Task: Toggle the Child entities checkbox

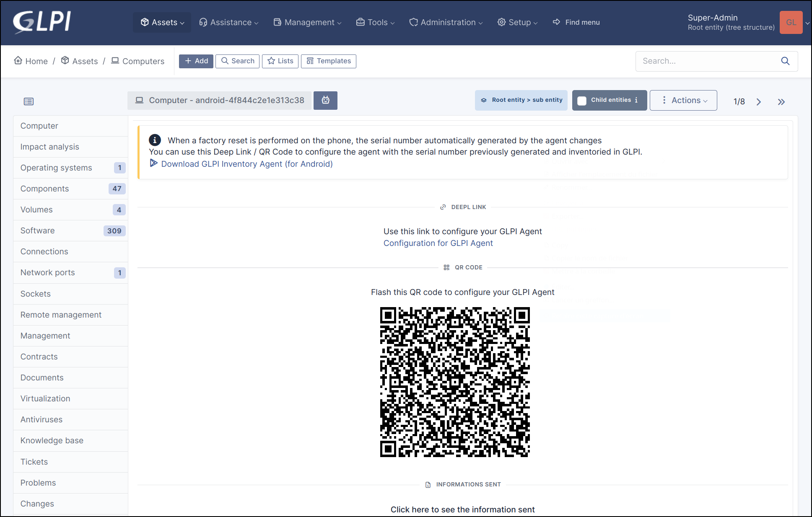Action: pyautogui.click(x=582, y=101)
